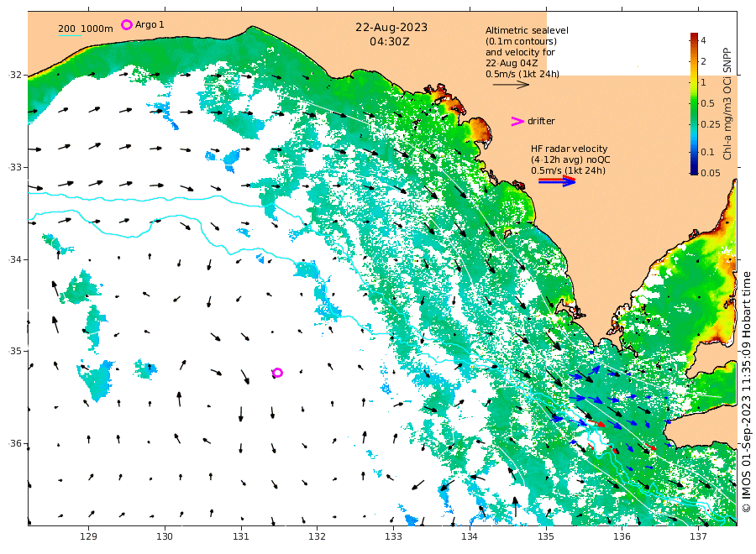
Task: Click the altimetric velocity black scale arrow
Action: click(511, 84)
